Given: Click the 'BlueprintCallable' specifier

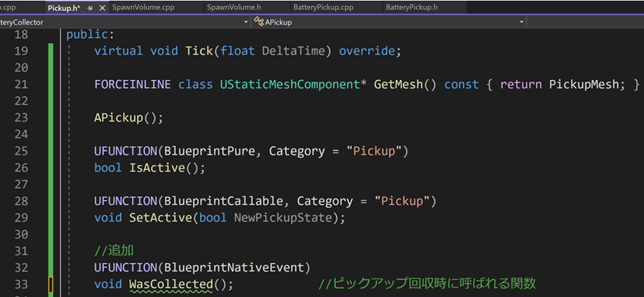Looking at the screenshot, I should click(x=223, y=201).
